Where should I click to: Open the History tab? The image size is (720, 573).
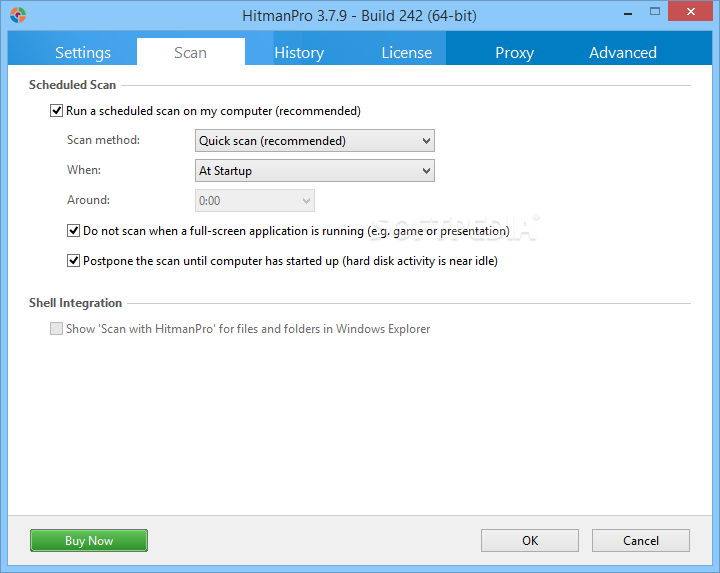pos(299,52)
